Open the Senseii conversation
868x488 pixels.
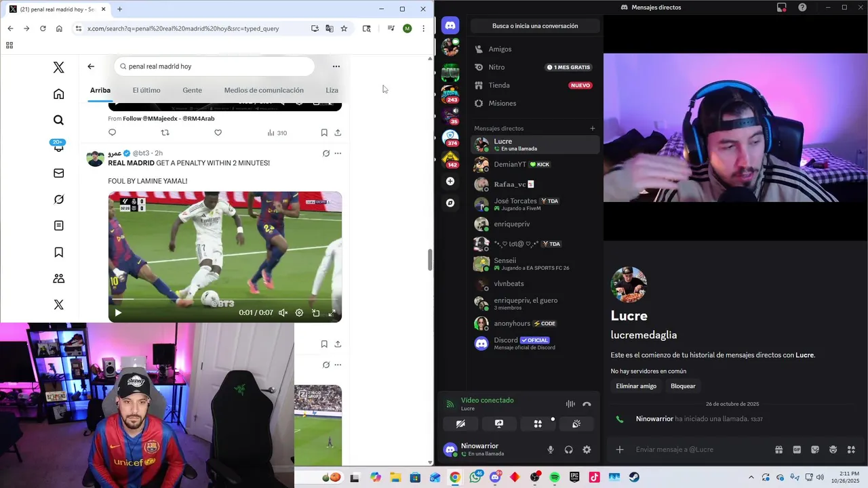coord(534,264)
